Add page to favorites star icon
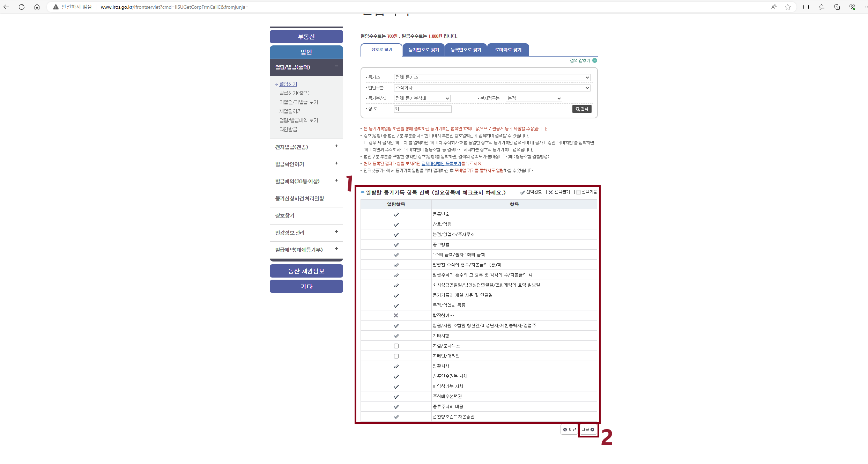Screen dimensions: 868x464 click(x=788, y=7)
